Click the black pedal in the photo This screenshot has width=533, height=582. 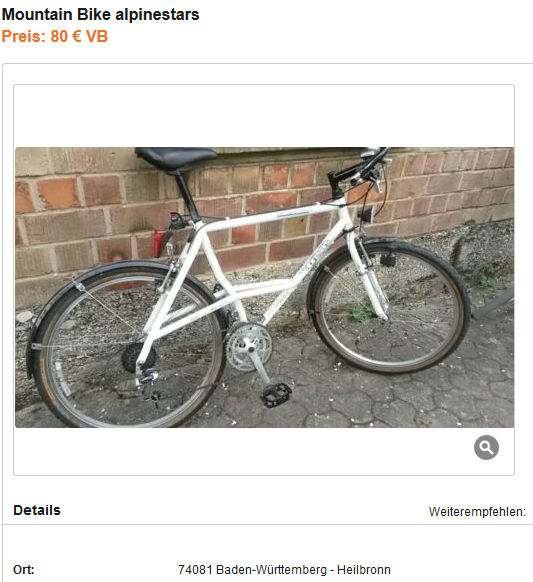[x=275, y=395]
